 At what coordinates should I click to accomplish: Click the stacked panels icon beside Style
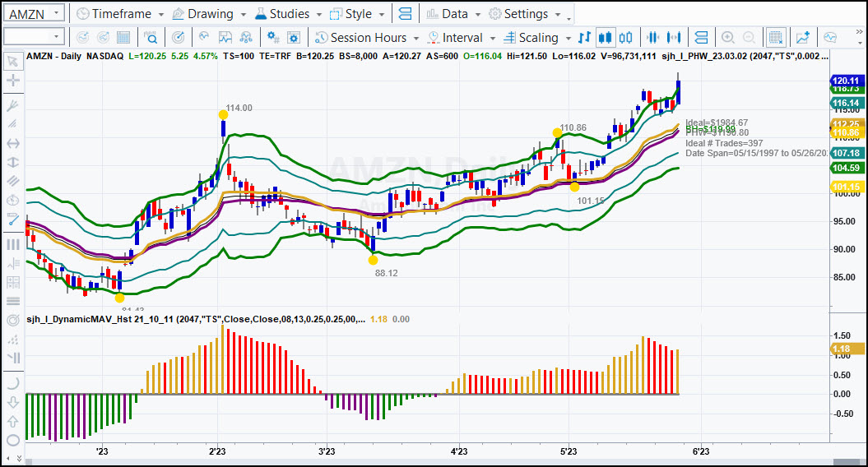[x=406, y=14]
